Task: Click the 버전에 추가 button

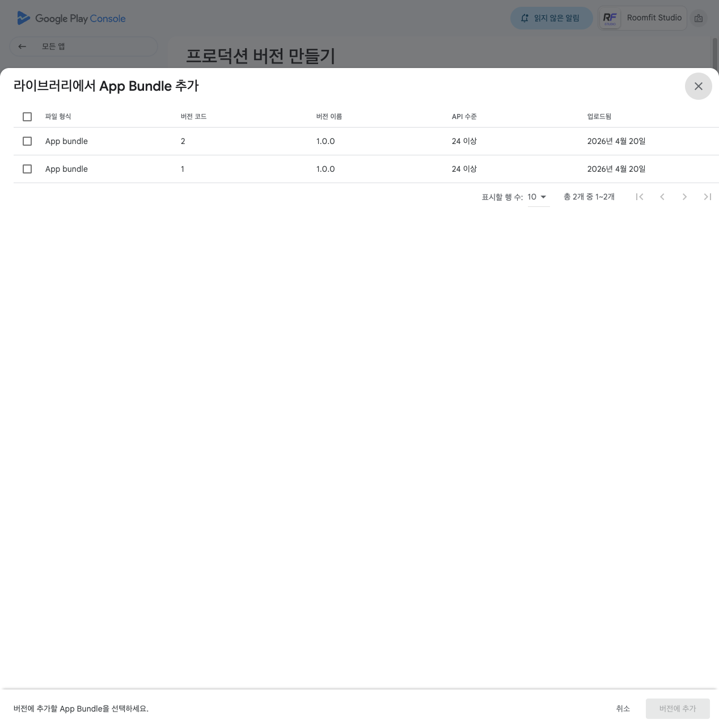Action: click(x=677, y=709)
